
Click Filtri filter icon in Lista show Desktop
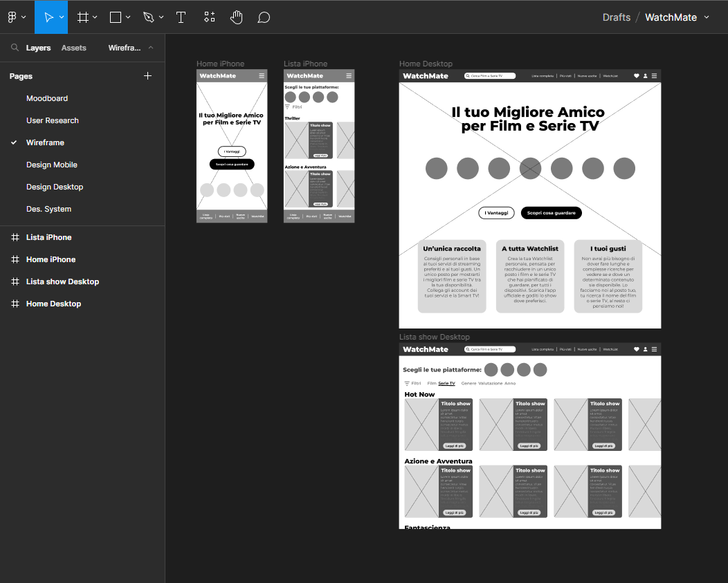point(407,383)
